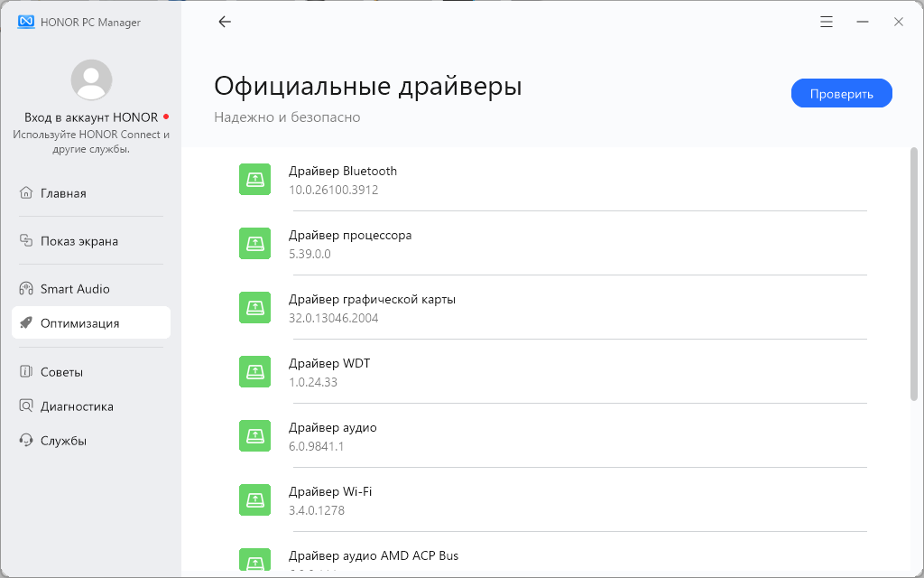Open Вход в аккаунт HONOR link
The height and width of the screenshot is (578, 924).
[x=91, y=117]
